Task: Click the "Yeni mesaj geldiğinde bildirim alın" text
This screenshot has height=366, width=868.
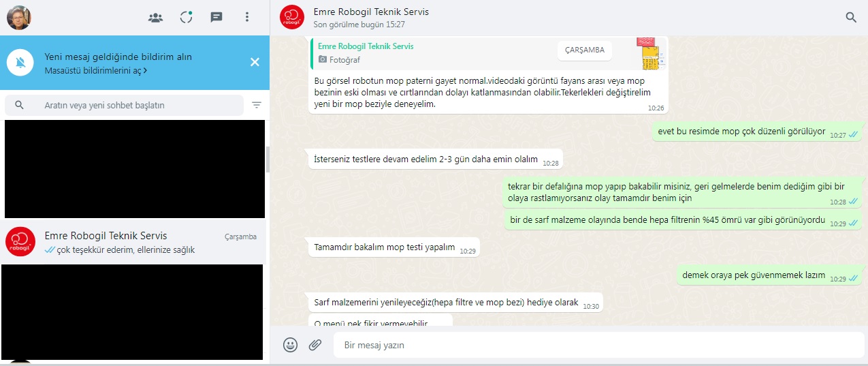Action: click(x=118, y=57)
